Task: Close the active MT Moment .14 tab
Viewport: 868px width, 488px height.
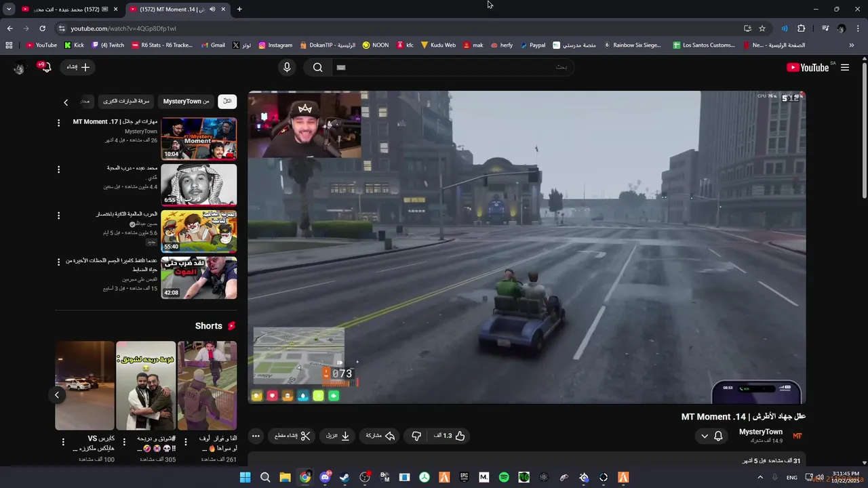Action: coord(223,9)
